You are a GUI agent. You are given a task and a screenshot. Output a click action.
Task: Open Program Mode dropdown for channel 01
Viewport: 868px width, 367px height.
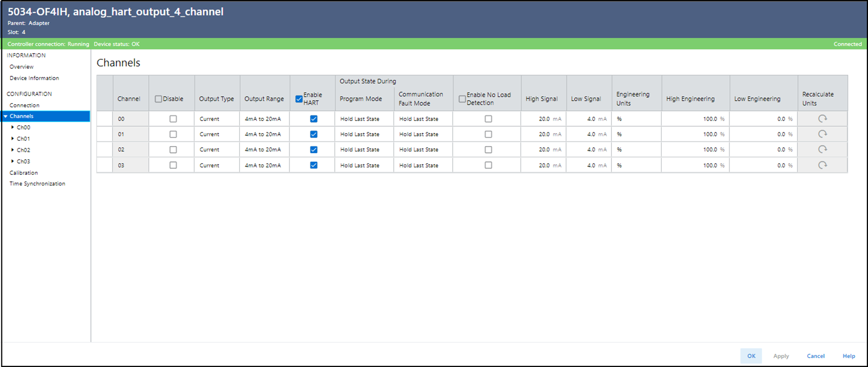(x=360, y=134)
